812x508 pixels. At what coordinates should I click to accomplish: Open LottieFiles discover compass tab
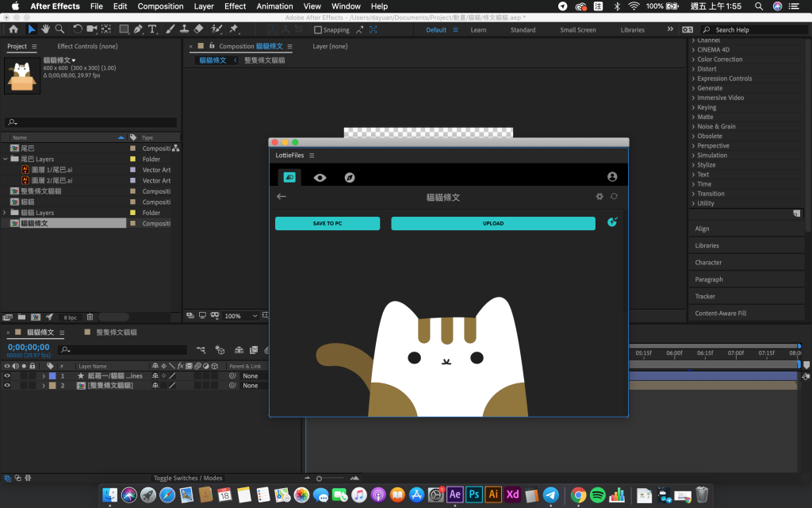point(350,178)
